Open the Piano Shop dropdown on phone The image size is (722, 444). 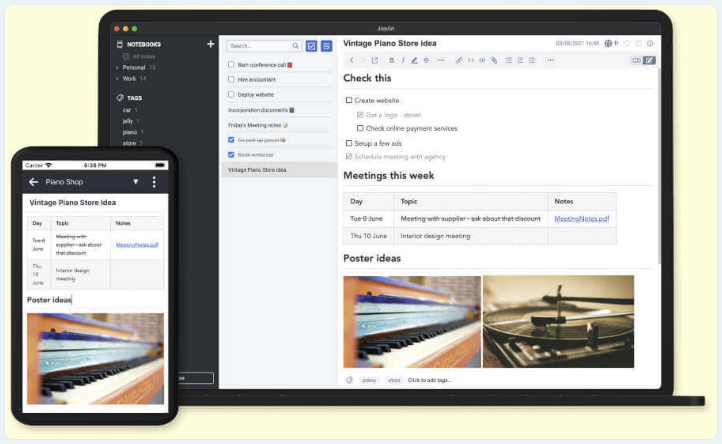point(135,182)
